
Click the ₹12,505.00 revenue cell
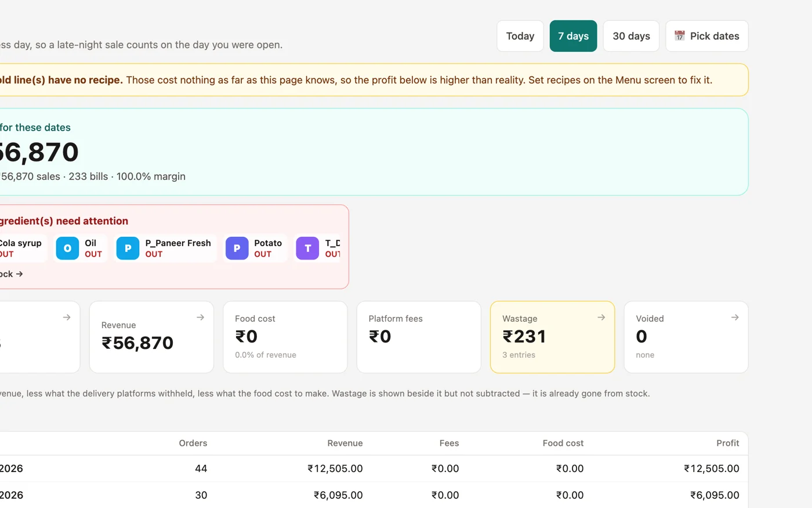click(x=335, y=469)
